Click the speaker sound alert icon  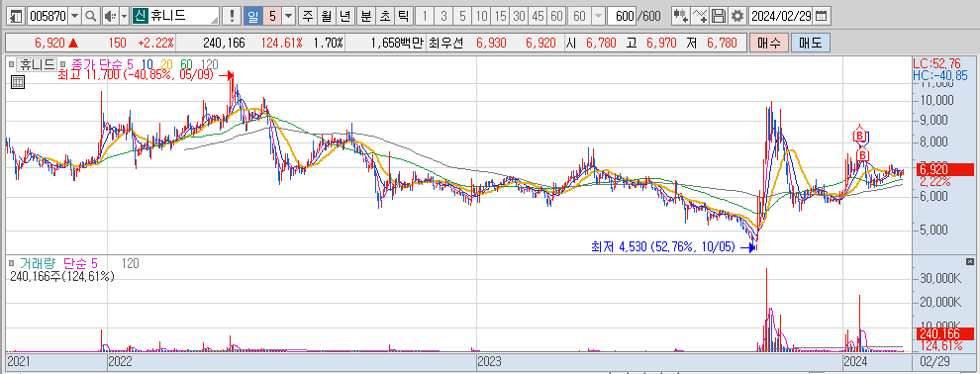pos(110,16)
